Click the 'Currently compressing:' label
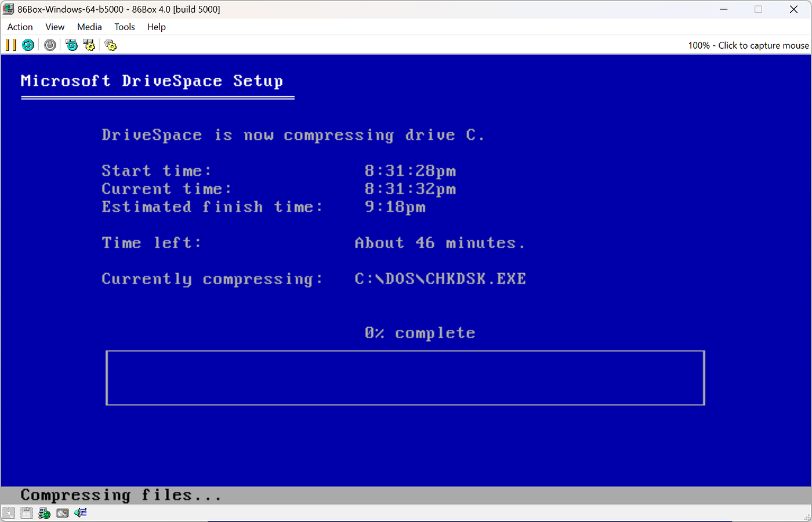The image size is (812, 522). [x=212, y=279]
